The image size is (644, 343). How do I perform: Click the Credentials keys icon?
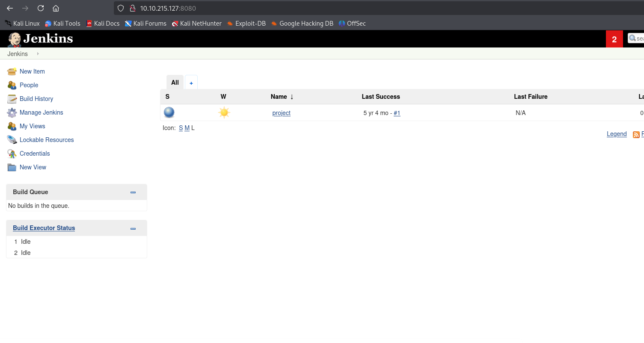pyautogui.click(x=12, y=154)
